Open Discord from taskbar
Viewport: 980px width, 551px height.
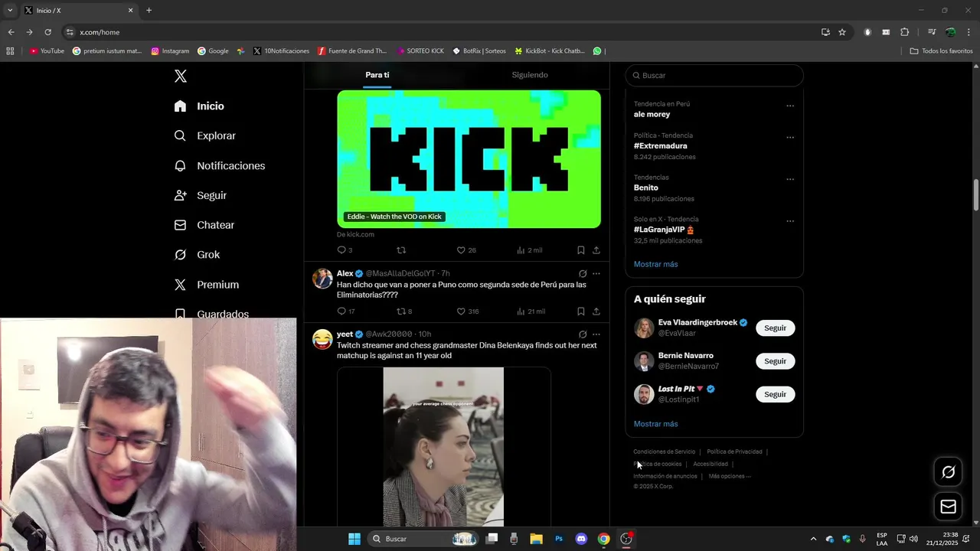coord(581,539)
